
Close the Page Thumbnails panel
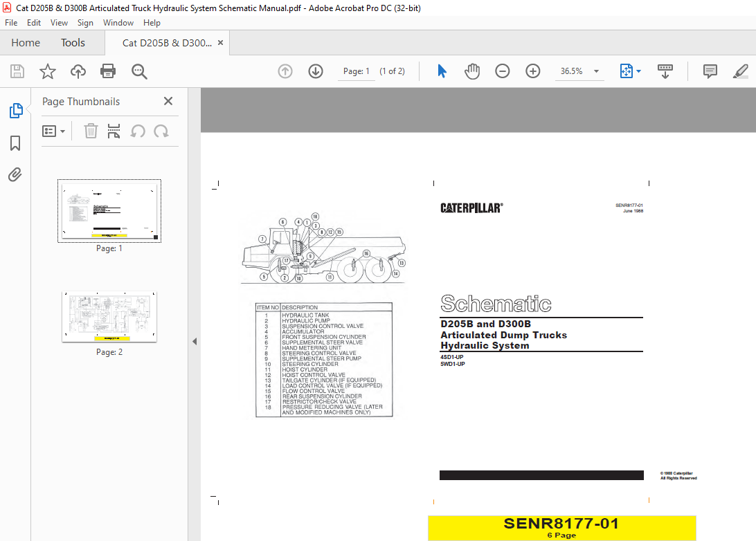click(x=168, y=101)
